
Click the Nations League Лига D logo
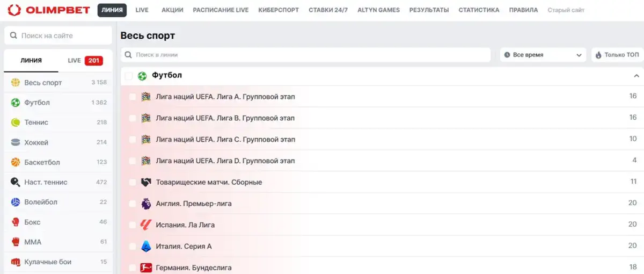point(146,161)
